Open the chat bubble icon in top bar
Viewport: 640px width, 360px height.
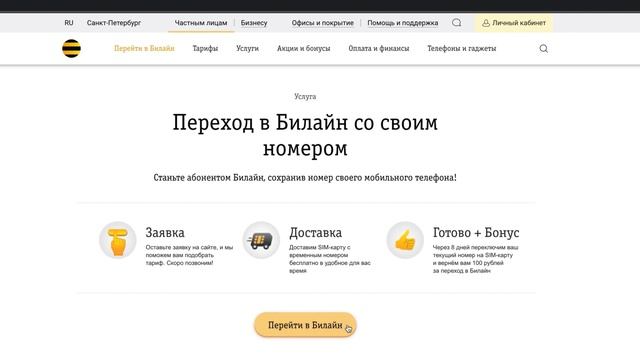[x=457, y=23]
